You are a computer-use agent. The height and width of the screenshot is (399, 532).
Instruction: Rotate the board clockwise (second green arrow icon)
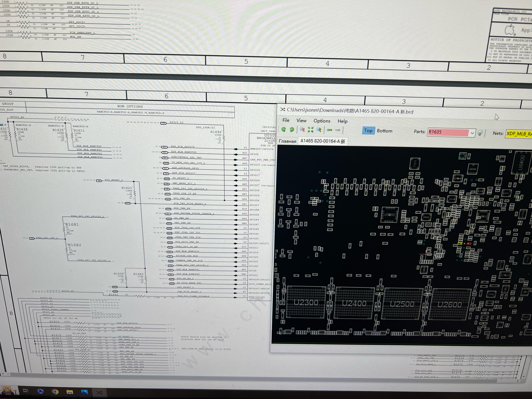point(292,130)
